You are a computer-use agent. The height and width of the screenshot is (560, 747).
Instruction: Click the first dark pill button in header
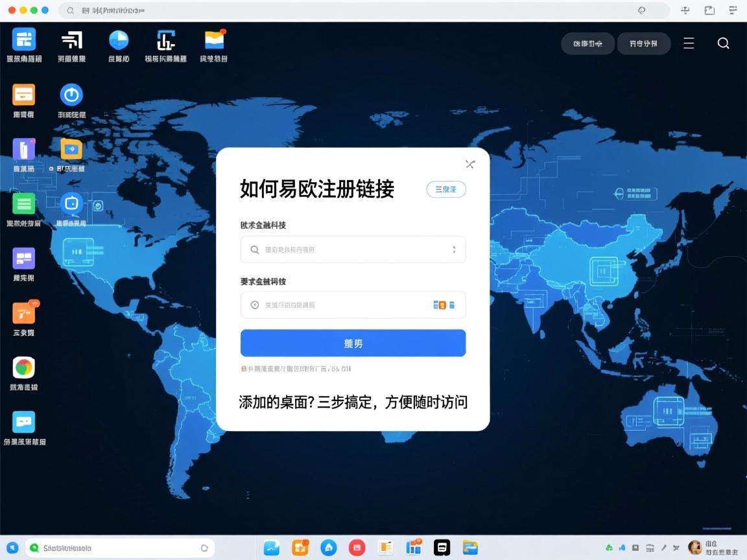(x=587, y=43)
